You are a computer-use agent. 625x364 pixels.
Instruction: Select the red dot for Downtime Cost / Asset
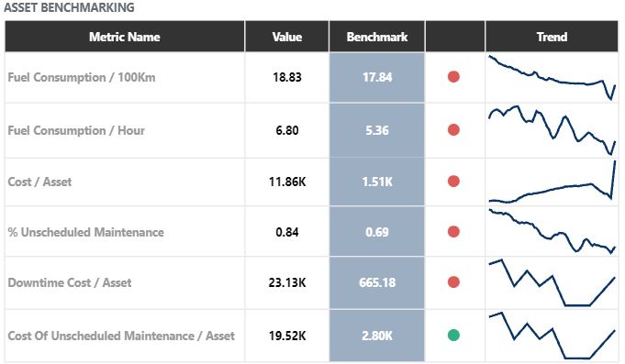(453, 282)
